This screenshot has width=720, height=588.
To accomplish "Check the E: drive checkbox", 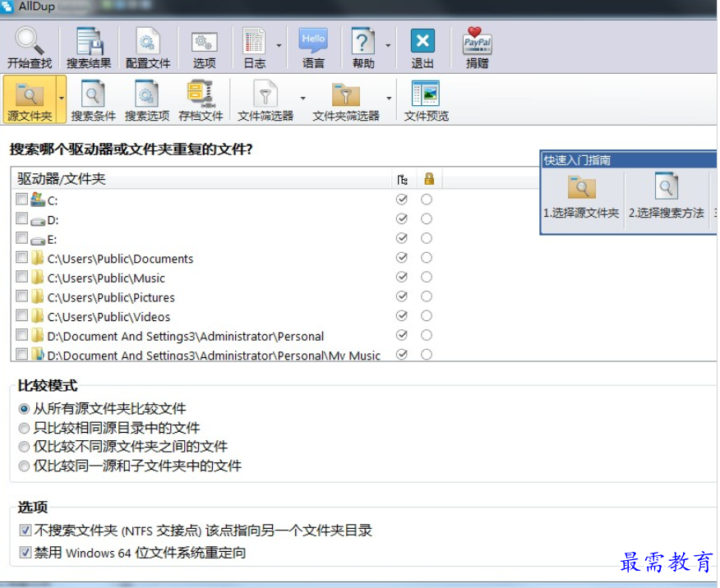I will point(21,237).
